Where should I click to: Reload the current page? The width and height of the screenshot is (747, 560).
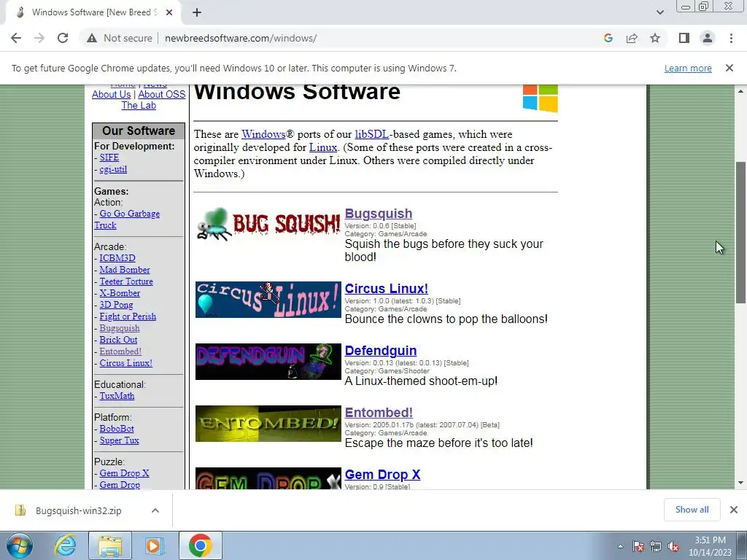pos(63,38)
